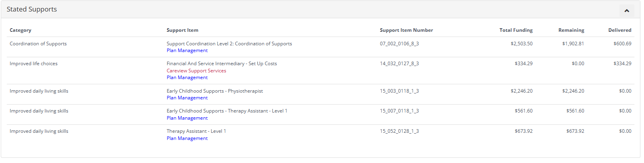The height and width of the screenshot is (163, 644).
Task: Click support item number 15_003_0118_1_3
Action: [x=399, y=91]
